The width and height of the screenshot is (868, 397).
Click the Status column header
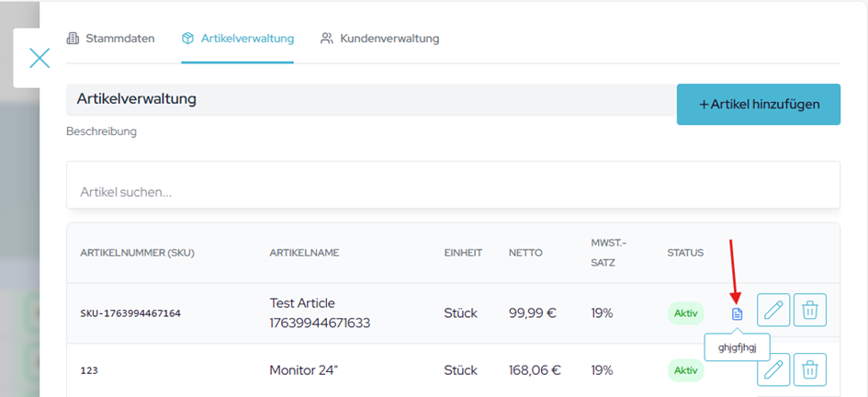[685, 253]
